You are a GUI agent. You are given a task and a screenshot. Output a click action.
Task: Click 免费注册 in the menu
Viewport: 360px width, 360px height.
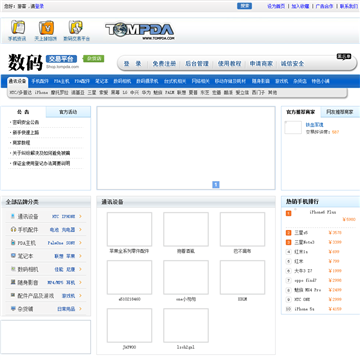(x=164, y=64)
